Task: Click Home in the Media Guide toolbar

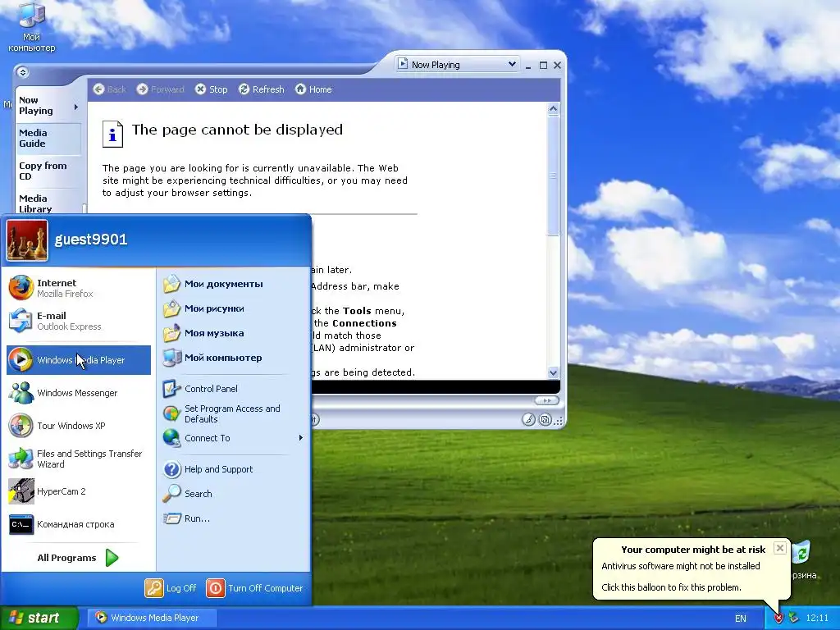Action: coord(313,89)
